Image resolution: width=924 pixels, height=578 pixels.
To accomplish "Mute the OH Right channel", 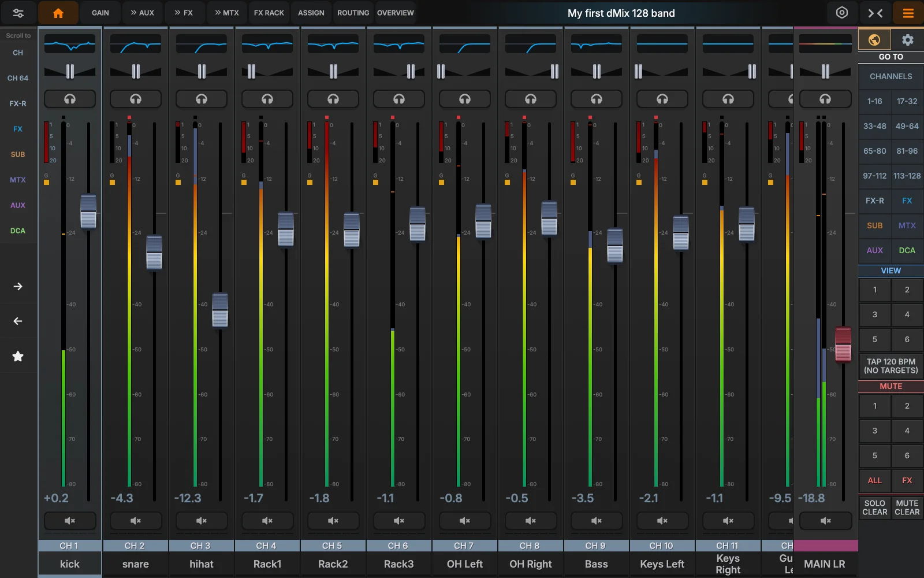I will 531,521.
